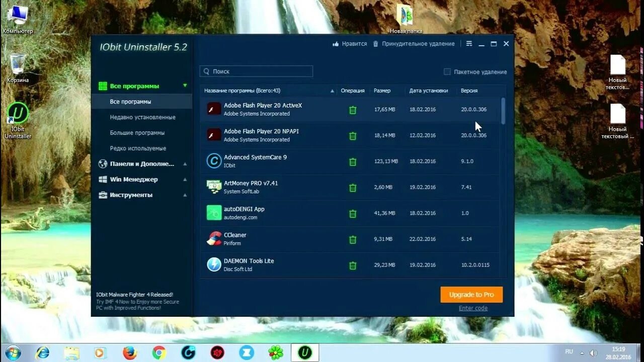Screen dimensions: 644x362
Task: Click the ArtMoney PRO program icon
Action: (214, 187)
